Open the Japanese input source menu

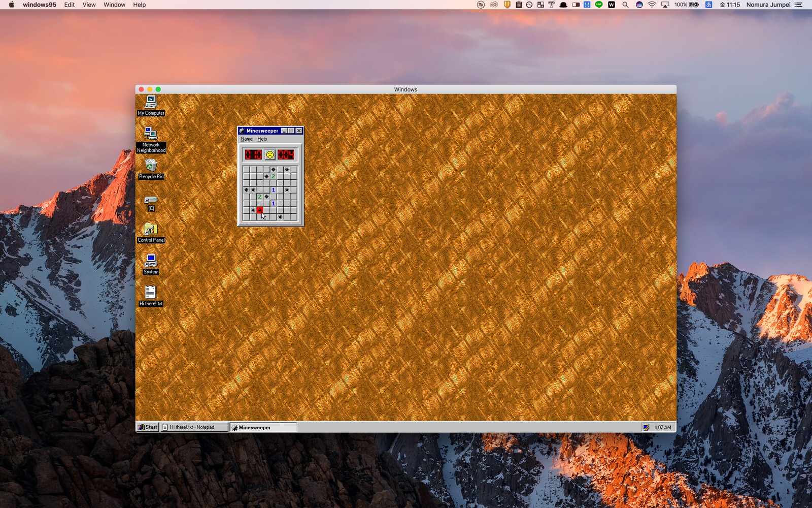tap(708, 5)
